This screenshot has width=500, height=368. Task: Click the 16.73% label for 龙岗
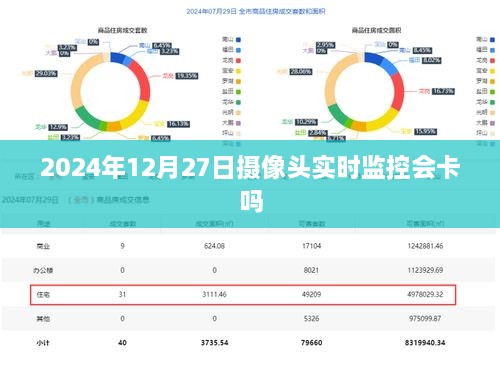[443, 91]
